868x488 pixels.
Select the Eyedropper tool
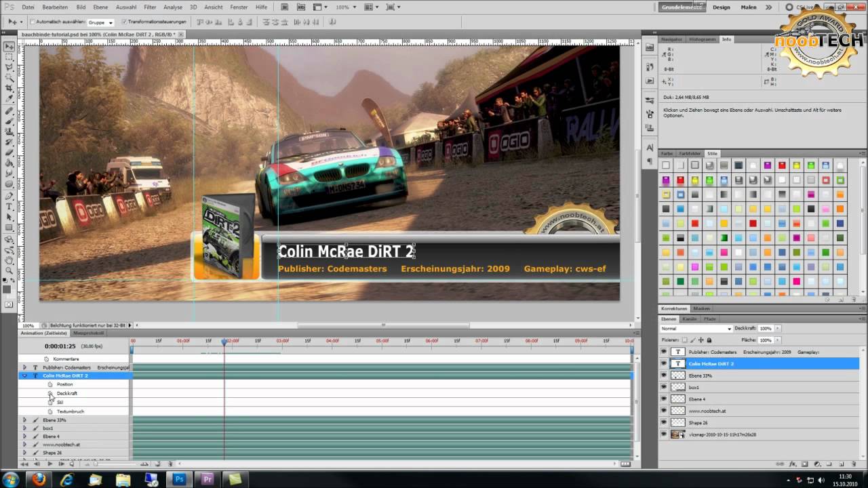pos(10,98)
